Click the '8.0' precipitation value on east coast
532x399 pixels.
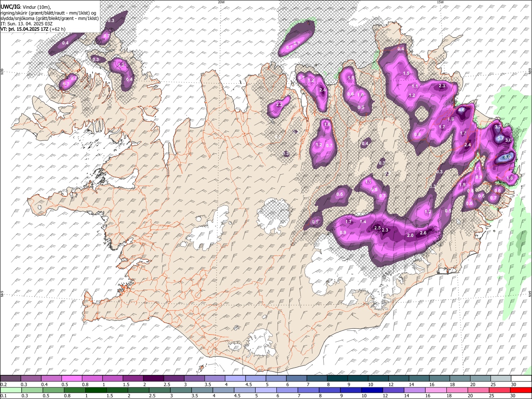[x=507, y=158]
